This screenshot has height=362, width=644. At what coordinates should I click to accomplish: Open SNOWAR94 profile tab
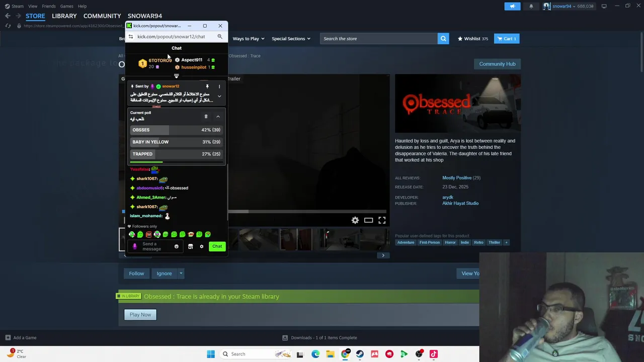coord(145,16)
